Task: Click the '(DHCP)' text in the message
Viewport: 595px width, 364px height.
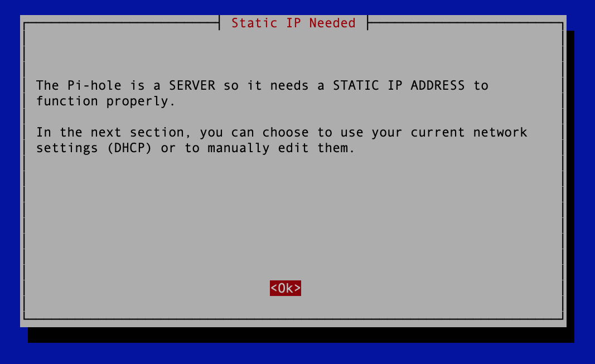Action: 129,148
